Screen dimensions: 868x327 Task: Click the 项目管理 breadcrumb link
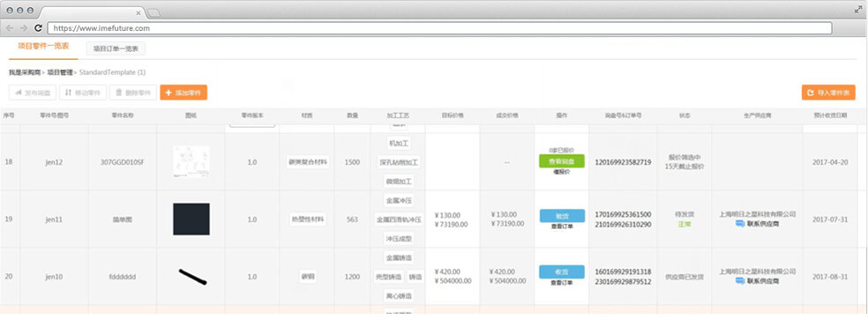pyautogui.click(x=60, y=72)
